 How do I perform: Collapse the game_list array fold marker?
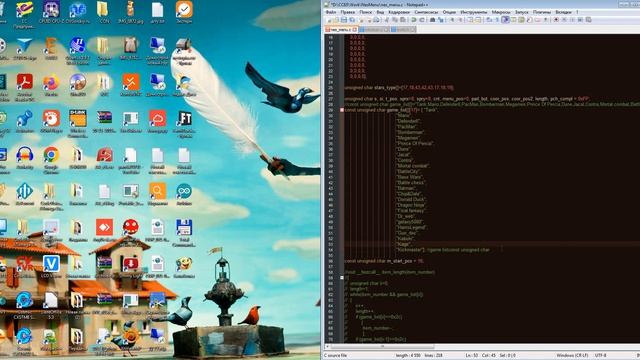click(342, 110)
